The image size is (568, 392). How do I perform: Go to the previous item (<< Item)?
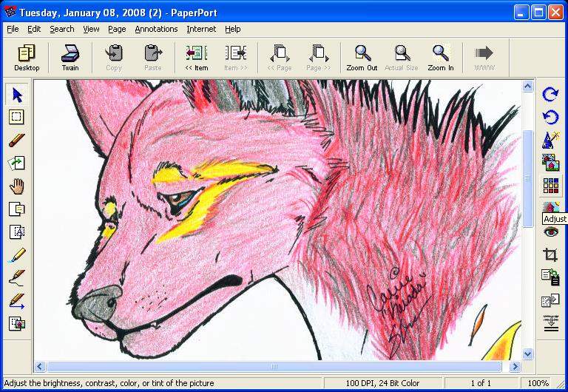(x=196, y=58)
